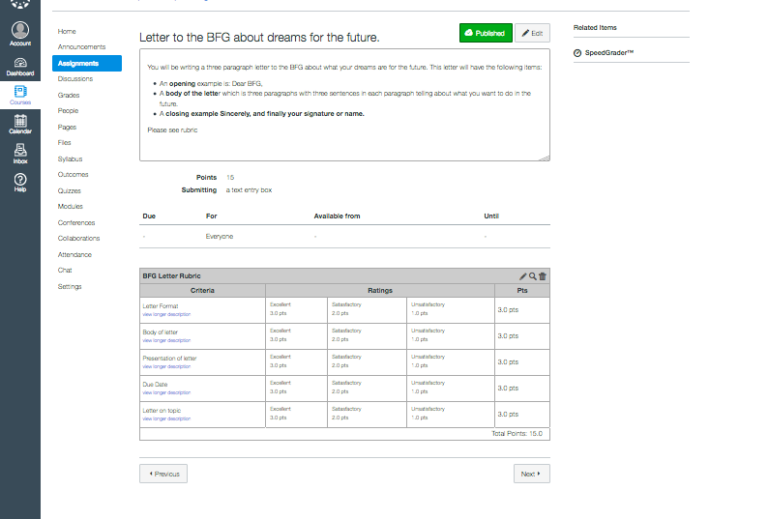Click the Edit assignment button
Viewport: 768px width, 519px height.
pyautogui.click(x=532, y=33)
